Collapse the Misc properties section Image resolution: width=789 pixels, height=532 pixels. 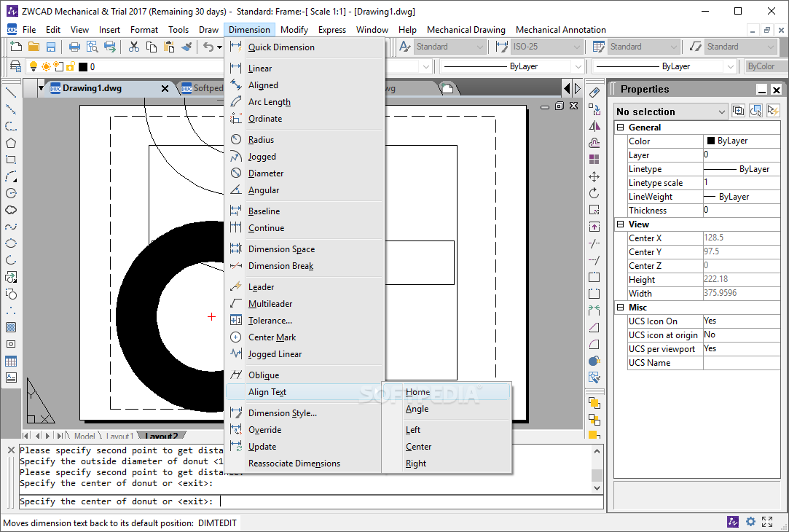pyautogui.click(x=621, y=308)
